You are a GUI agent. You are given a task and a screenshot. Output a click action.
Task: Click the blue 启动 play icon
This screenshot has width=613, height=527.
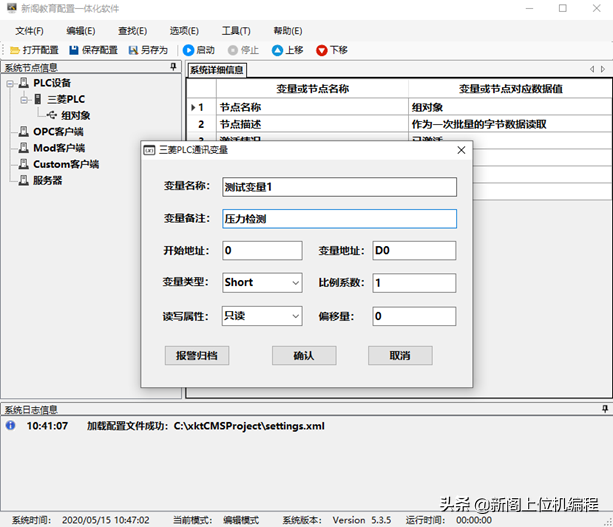(x=188, y=50)
